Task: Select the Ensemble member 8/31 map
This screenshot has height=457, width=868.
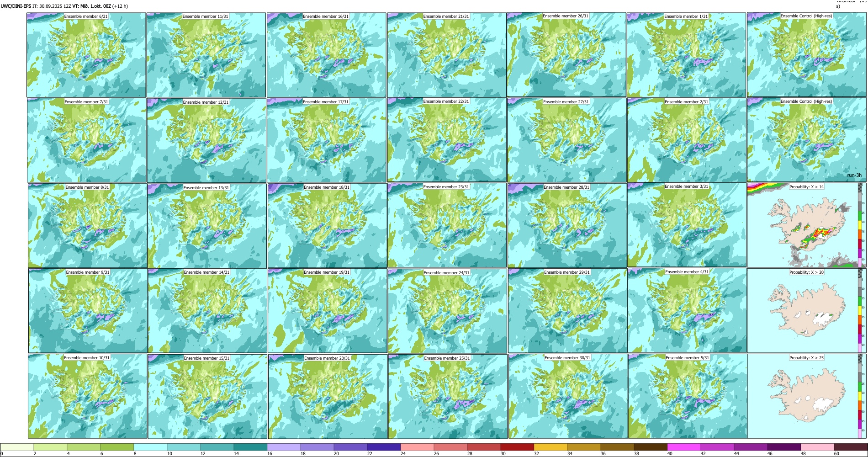Action: (x=87, y=226)
